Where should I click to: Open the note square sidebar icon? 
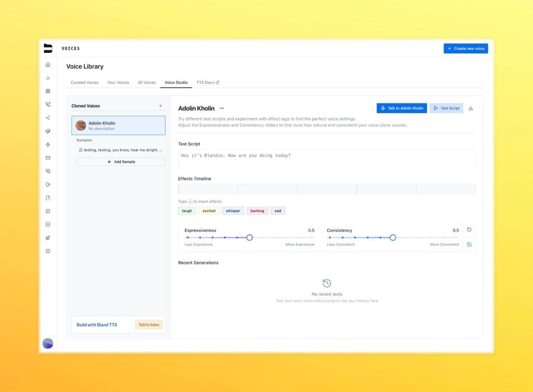pyautogui.click(x=48, y=211)
